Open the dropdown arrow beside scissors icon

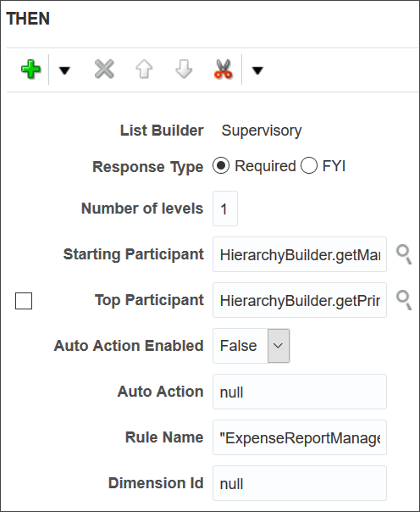257,70
